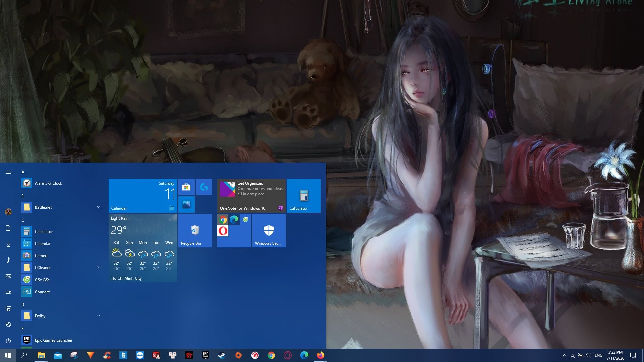Launch Epic Games Launcher from app list
644x362 pixels.
pyautogui.click(x=62, y=340)
